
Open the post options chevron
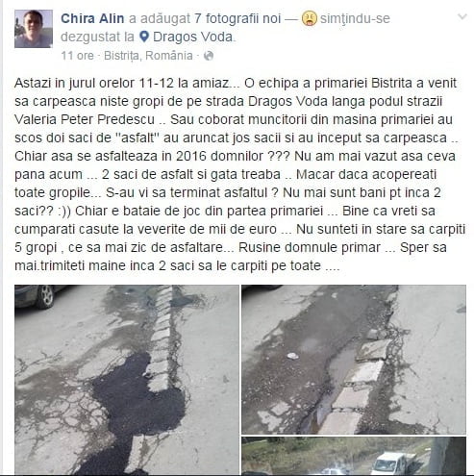(x=462, y=16)
